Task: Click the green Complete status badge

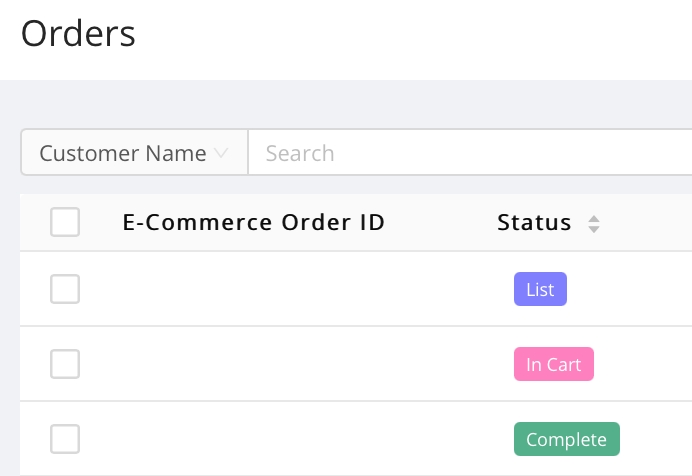Action: pyautogui.click(x=566, y=439)
